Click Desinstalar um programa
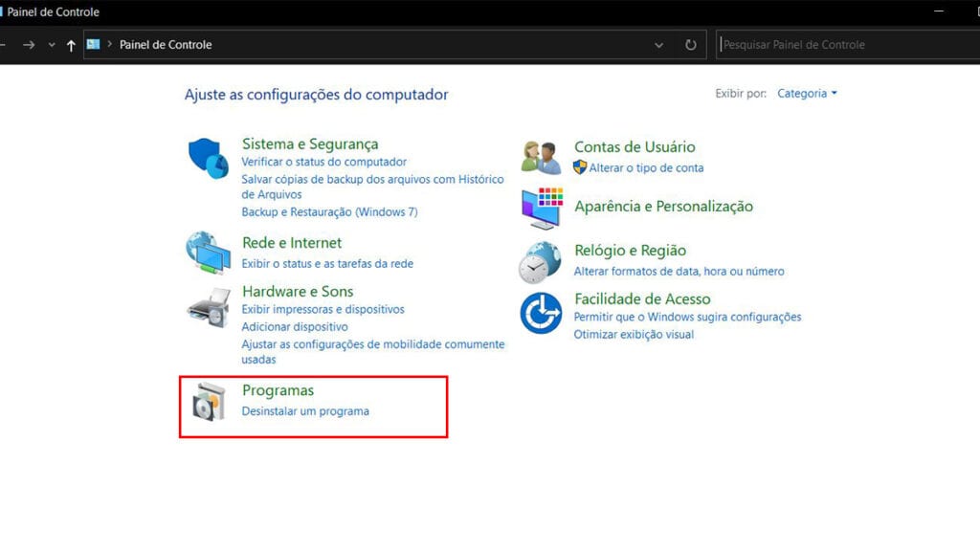 tap(305, 411)
